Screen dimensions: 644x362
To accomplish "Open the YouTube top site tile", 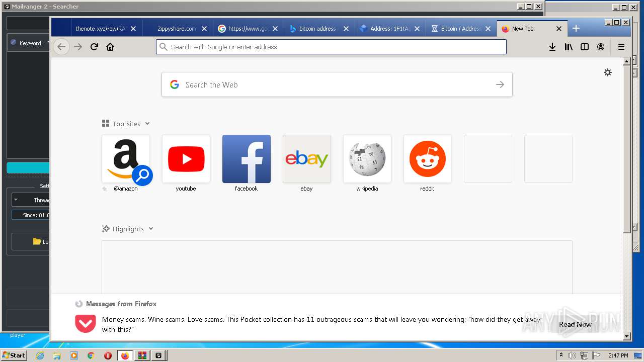I will pos(186,159).
